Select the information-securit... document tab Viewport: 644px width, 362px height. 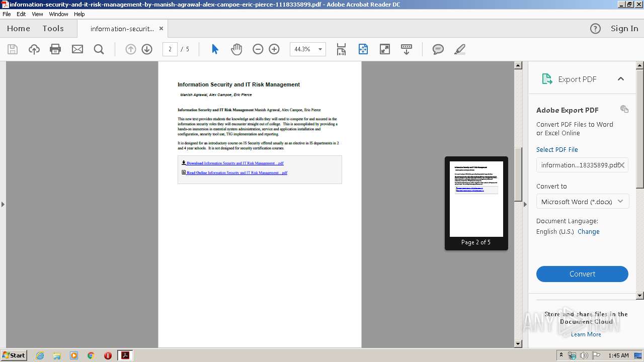point(122,29)
